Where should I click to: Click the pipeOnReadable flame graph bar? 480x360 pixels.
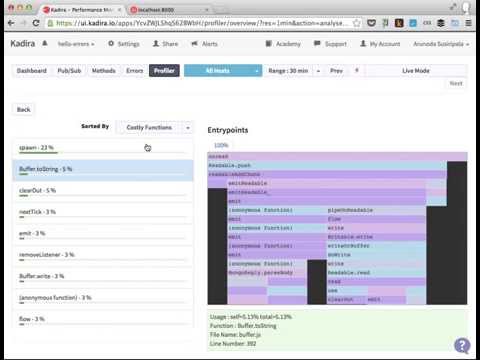click(x=376, y=210)
